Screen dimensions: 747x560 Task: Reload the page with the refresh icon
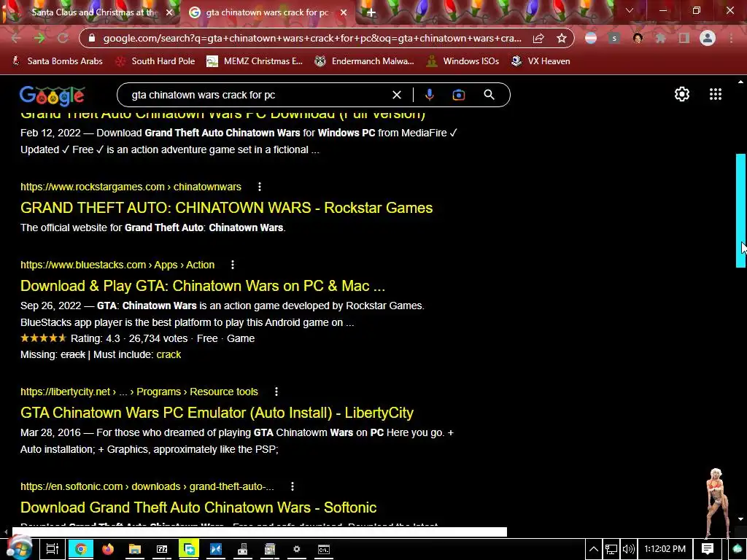(63, 38)
